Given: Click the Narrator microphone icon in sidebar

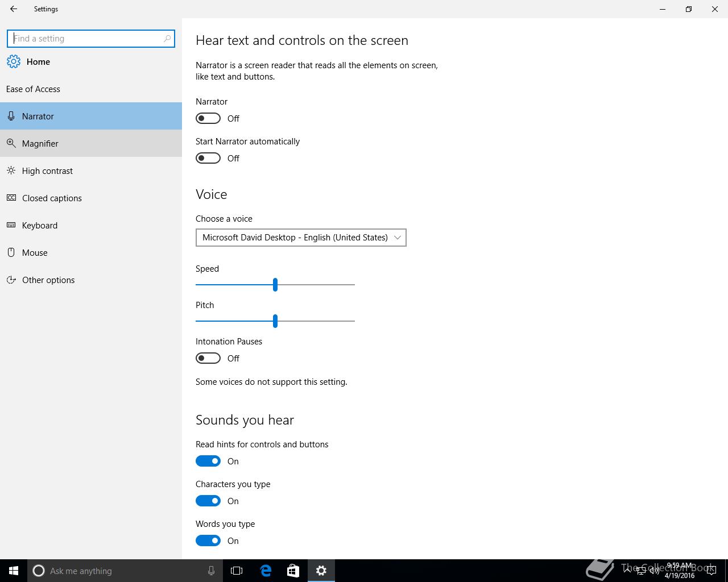Looking at the screenshot, I should tap(11, 116).
